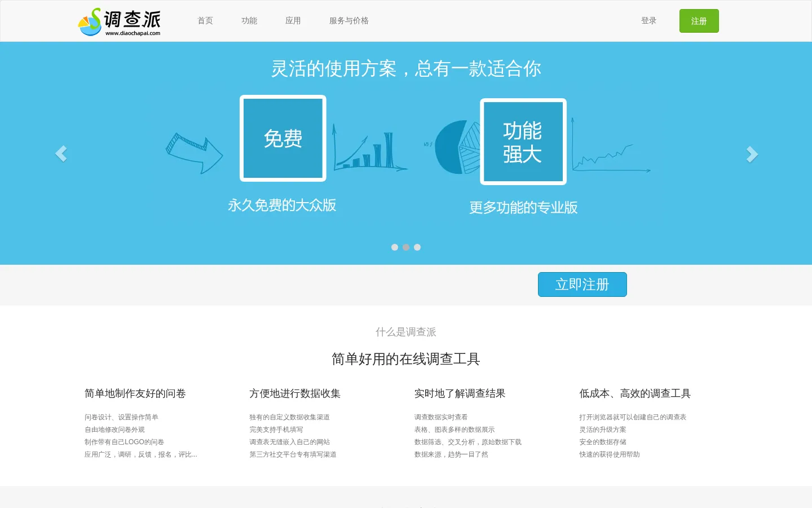This screenshot has height=508, width=812.
Task: Click the heading 简单好用的在线调查工具
Action: [x=406, y=359]
